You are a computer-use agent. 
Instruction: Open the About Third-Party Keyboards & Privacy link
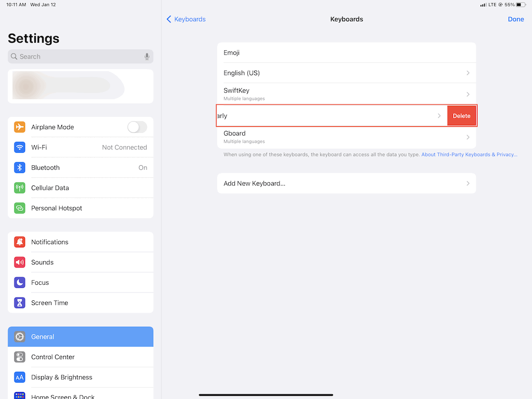point(469,154)
